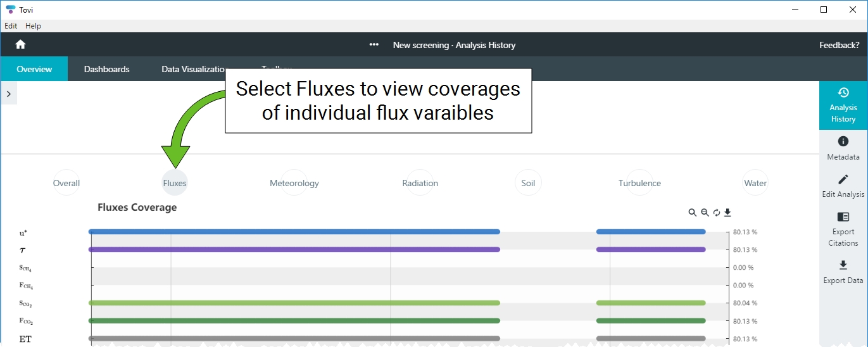Image resolution: width=868 pixels, height=347 pixels.
Task: Open the Edit menu
Action: 11,26
